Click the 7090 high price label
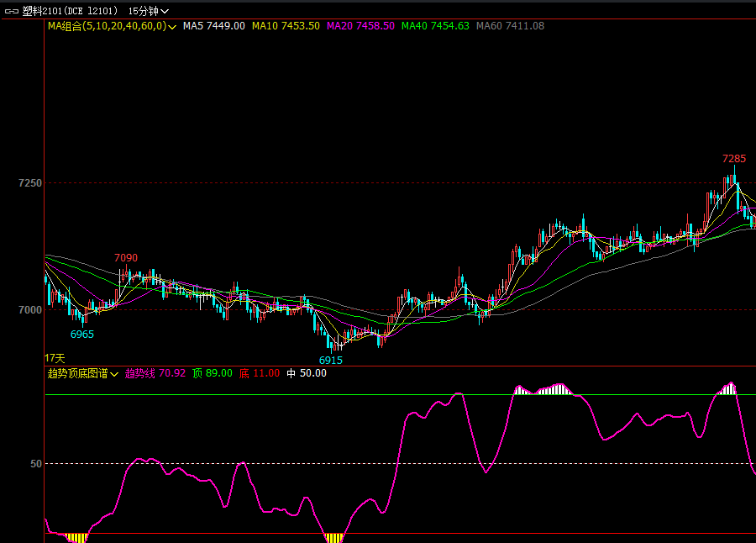The height and width of the screenshot is (543, 756). coord(126,258)
